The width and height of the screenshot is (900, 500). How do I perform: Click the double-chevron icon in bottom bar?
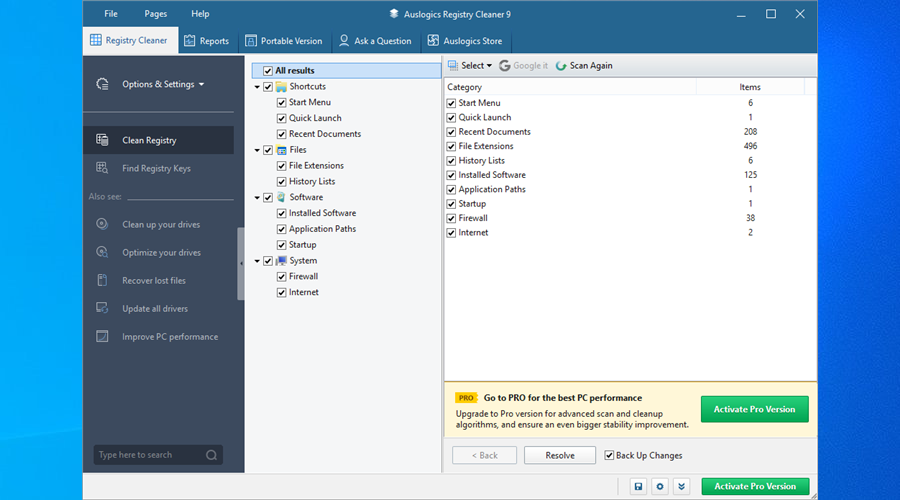click(x=682, y=486)
